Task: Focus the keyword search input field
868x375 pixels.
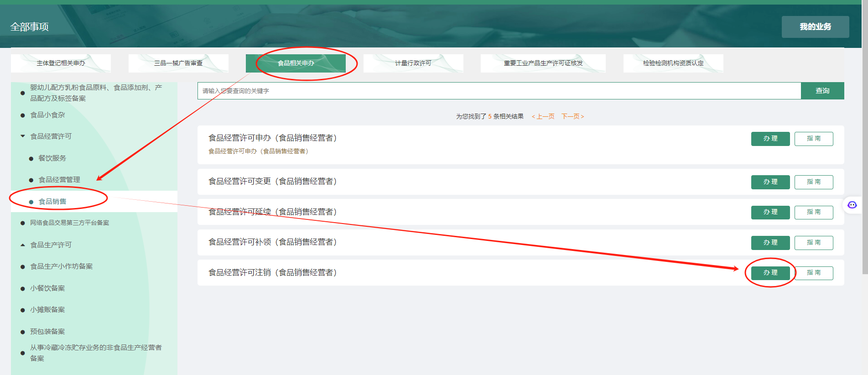Action: [x=499, y=91]
